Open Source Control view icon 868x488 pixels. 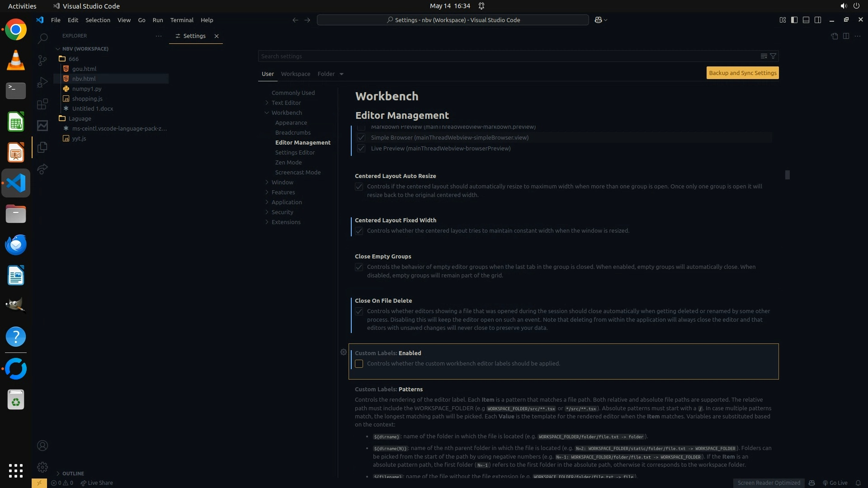click(x=42, y=60)
